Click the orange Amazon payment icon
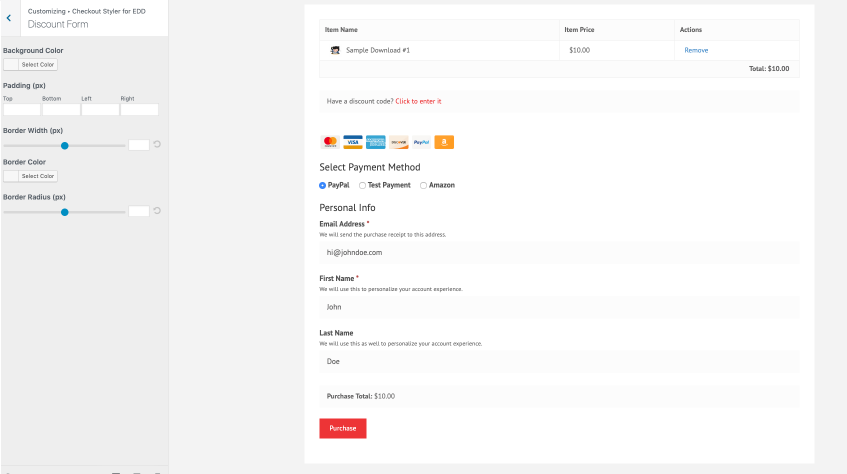 click(444, 142)
